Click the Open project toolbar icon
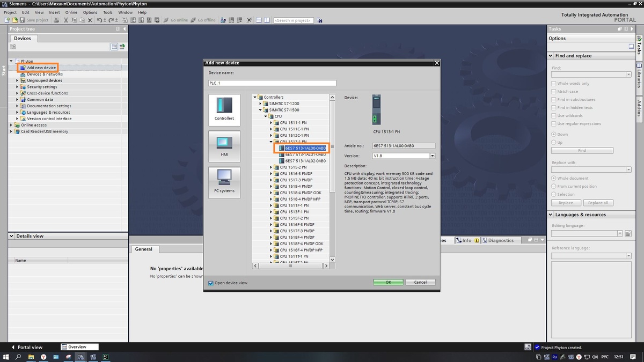 [14, 20]
